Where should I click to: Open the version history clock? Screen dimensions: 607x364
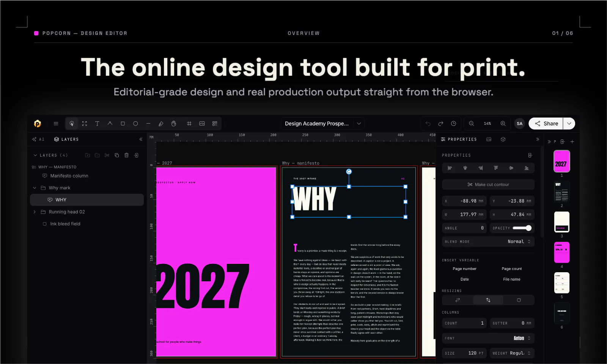[x=453, y=124]
